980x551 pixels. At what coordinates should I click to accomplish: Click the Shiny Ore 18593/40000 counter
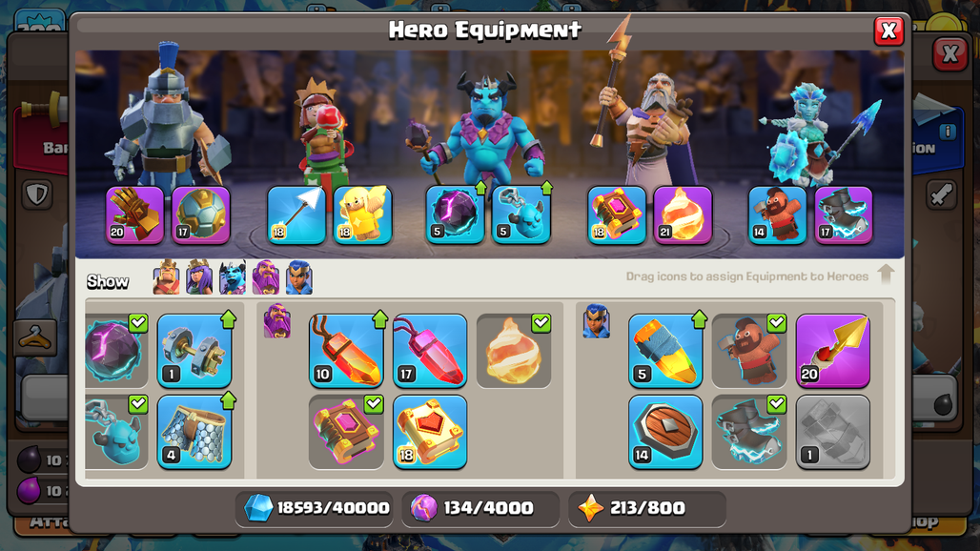(x=316, y=508)
